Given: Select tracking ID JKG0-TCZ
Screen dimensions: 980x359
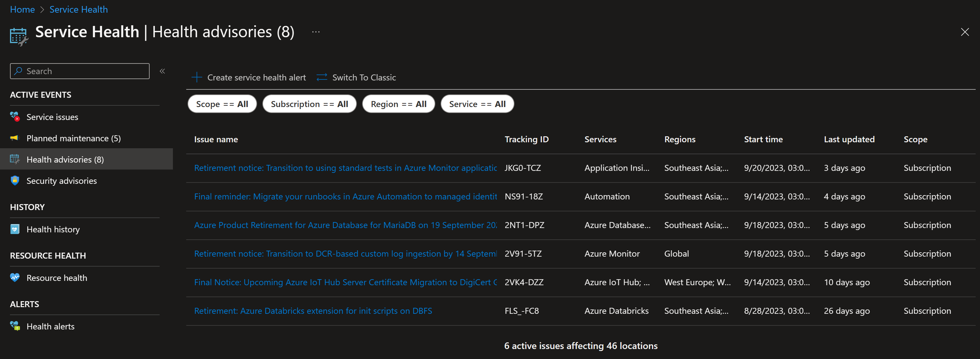Looking at the screenshot, I should click(523, 168).
